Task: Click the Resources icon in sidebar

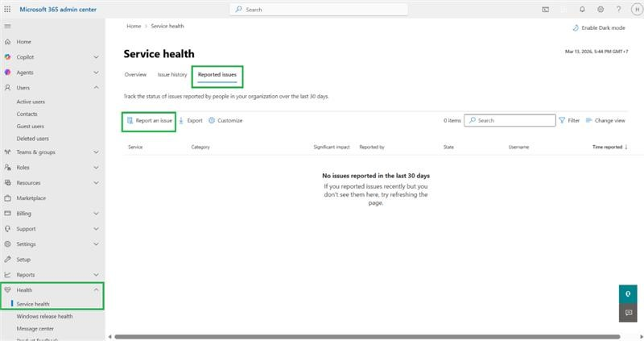Action: click(7, 183)
